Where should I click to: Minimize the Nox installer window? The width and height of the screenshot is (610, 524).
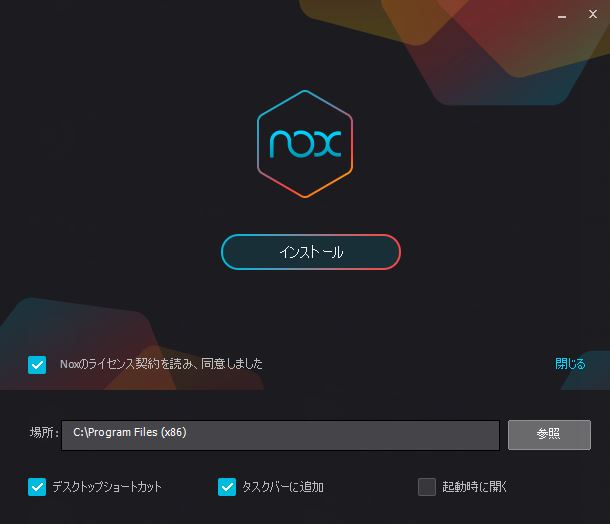pos(562,16)
